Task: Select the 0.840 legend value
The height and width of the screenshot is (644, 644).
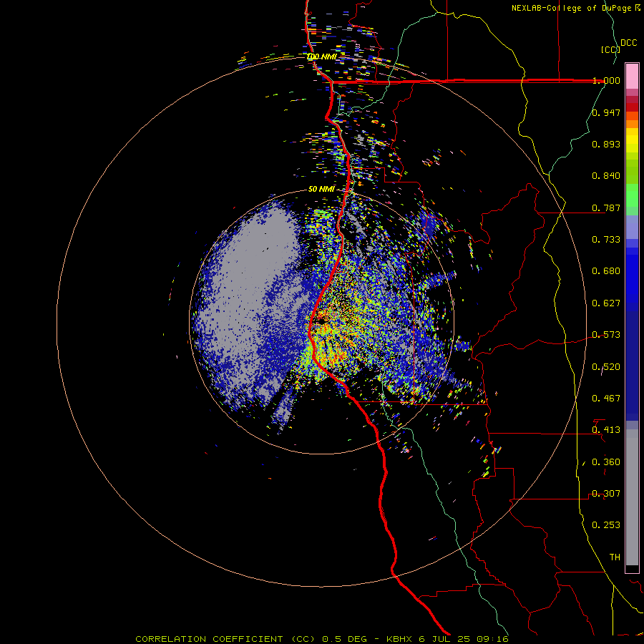Action: [x=606, y=176]
